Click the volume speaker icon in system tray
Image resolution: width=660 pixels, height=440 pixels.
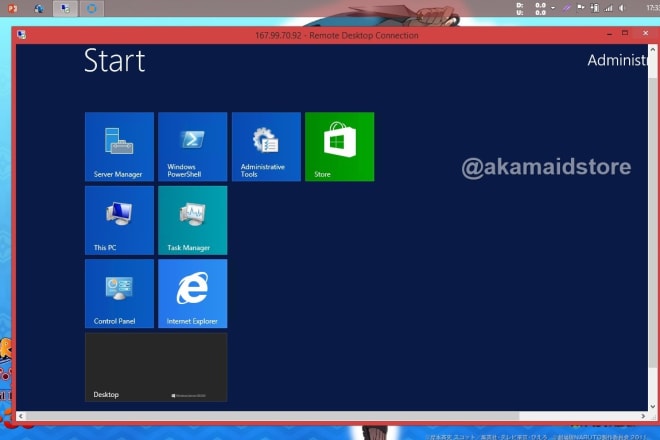622,8
